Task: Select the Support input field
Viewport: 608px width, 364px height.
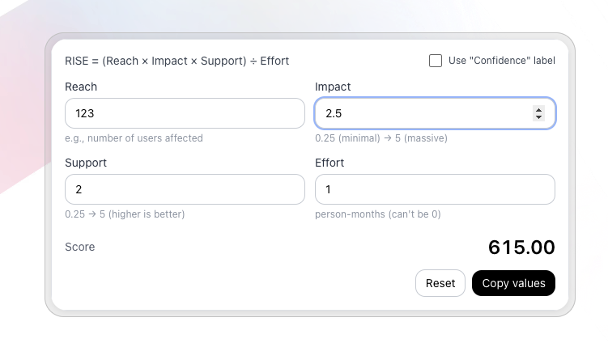Action: point(185,189)
